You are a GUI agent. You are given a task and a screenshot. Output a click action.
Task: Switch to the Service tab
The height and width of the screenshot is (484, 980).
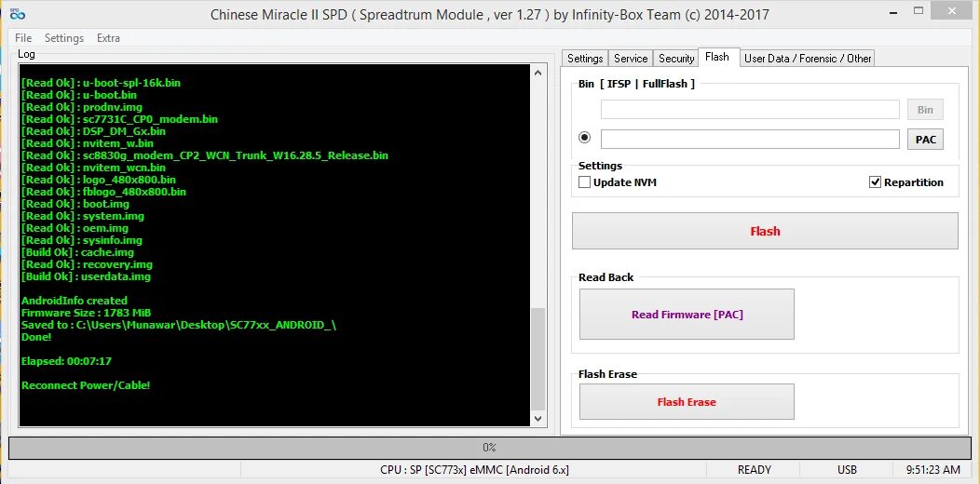631,58
